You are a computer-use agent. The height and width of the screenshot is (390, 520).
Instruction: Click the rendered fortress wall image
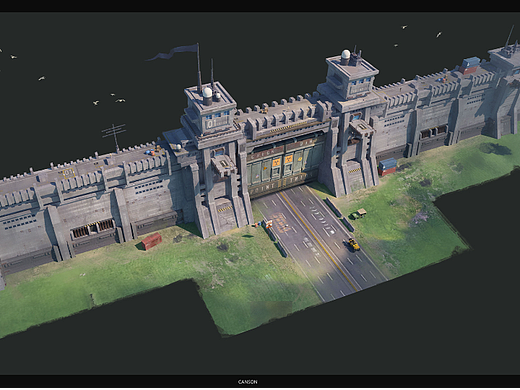point(260,193)
